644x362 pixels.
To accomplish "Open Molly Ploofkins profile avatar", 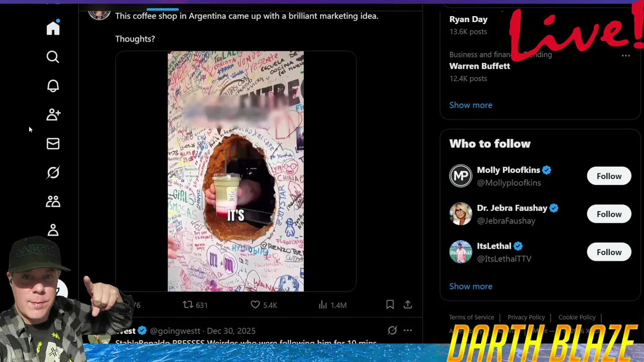I will (460, 176).
